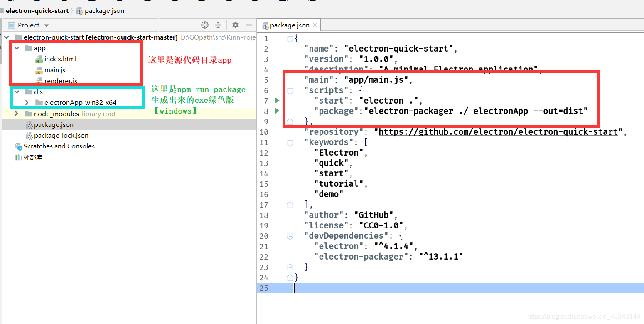The width and height of the screenshot is (644, 324).
Task: Click the collapse all icon in Project panel
Action: (218, 25)
